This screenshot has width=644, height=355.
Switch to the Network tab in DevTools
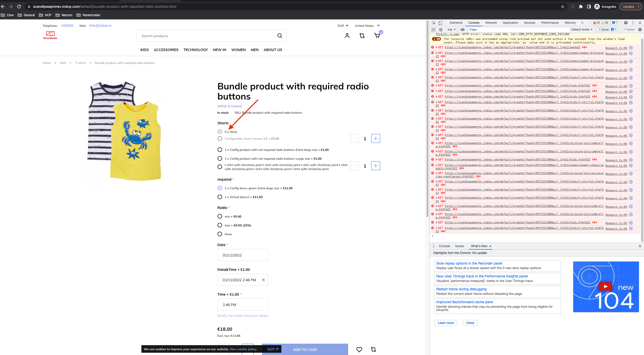(491, 23)
